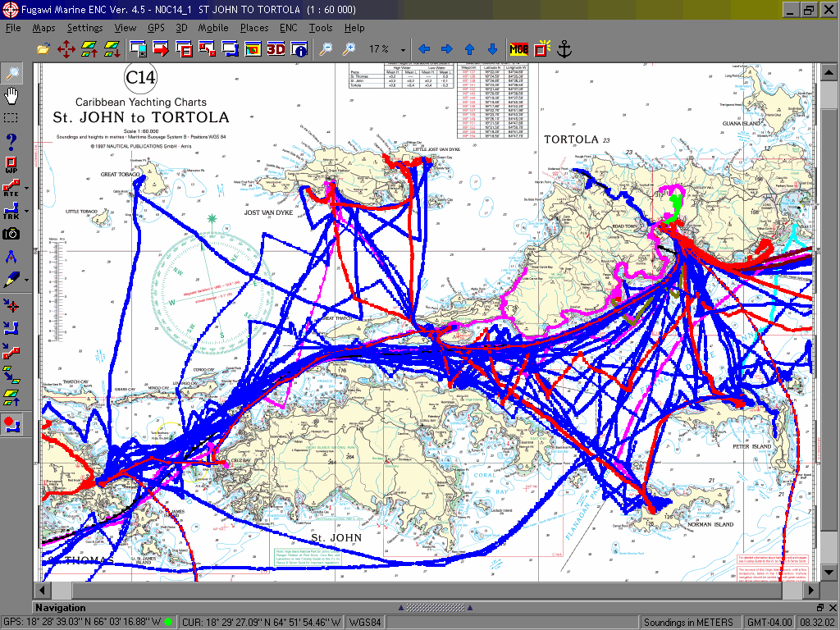The height and width of the screenshot is (630, 840).
Task: Open the Mobile menu
Action: [213, 28]
